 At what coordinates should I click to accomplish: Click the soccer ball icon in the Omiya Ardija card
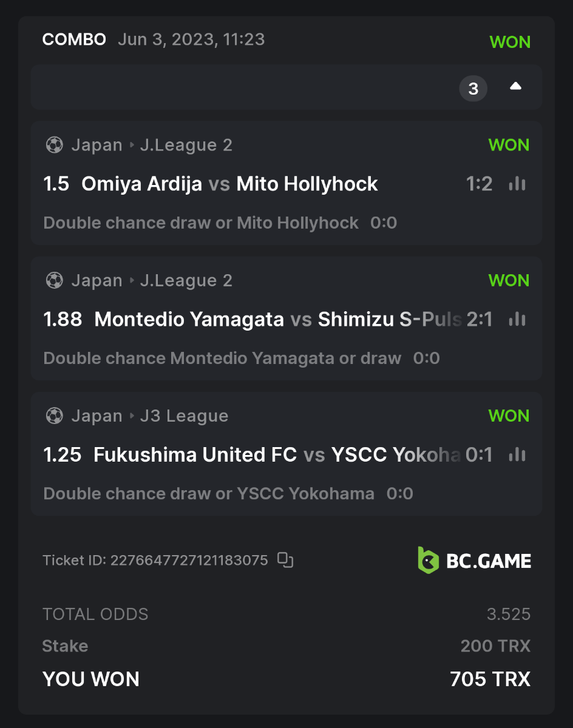click(x=54, y=146)
